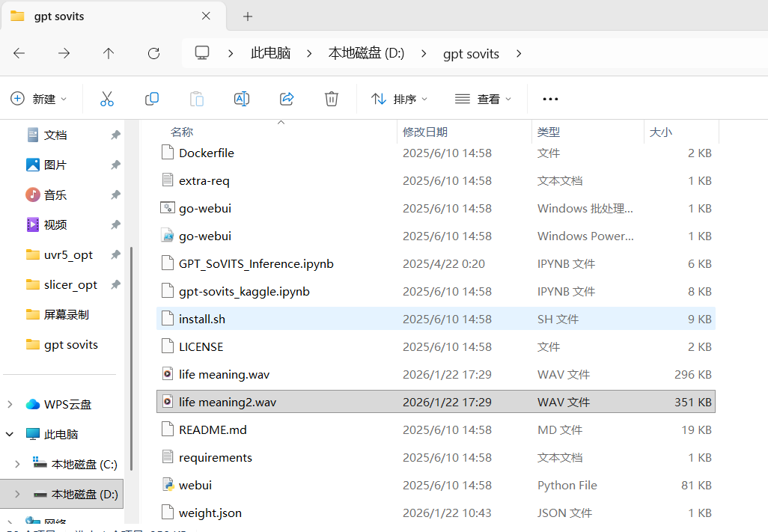
Task: Open the 排序 sort dropdown
Action: (400, 99)
